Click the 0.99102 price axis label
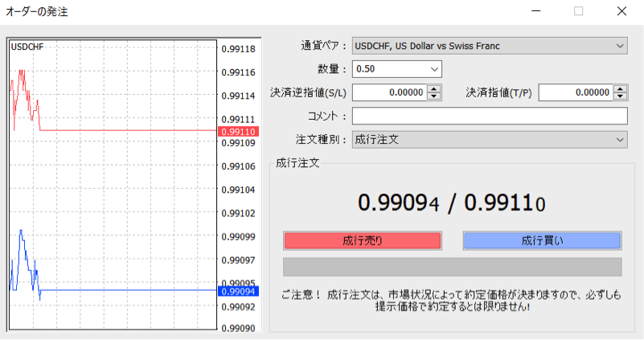Screen dimensions: 644x340 pyautogui.click(x=238, y=214)
